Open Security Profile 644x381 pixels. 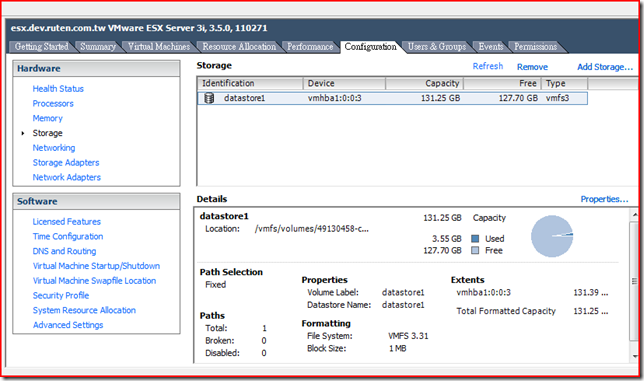[x=61, y=296]
